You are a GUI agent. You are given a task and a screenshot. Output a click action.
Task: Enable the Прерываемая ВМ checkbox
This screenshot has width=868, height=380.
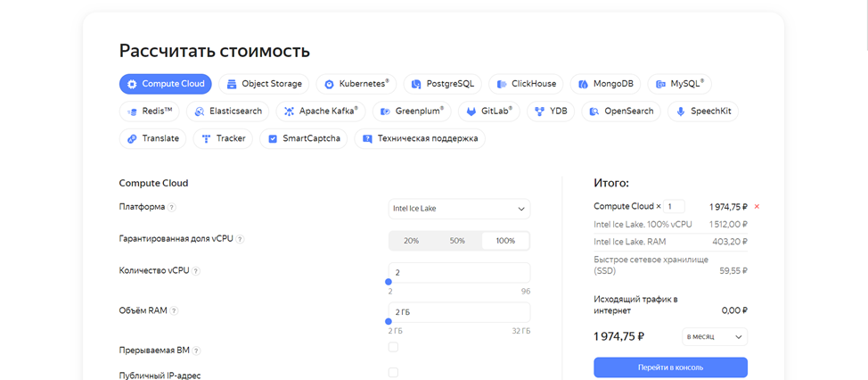coord(393,347)
